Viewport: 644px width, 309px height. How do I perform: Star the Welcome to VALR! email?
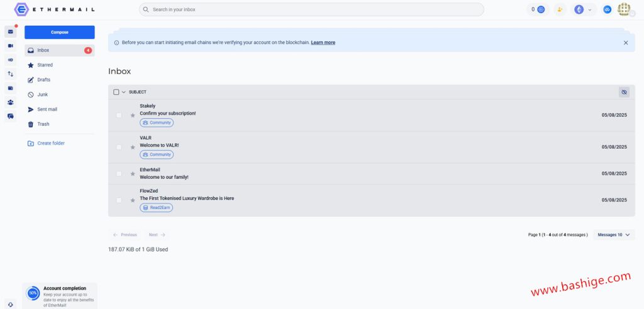pyautogui.click(x=133, y=148)
